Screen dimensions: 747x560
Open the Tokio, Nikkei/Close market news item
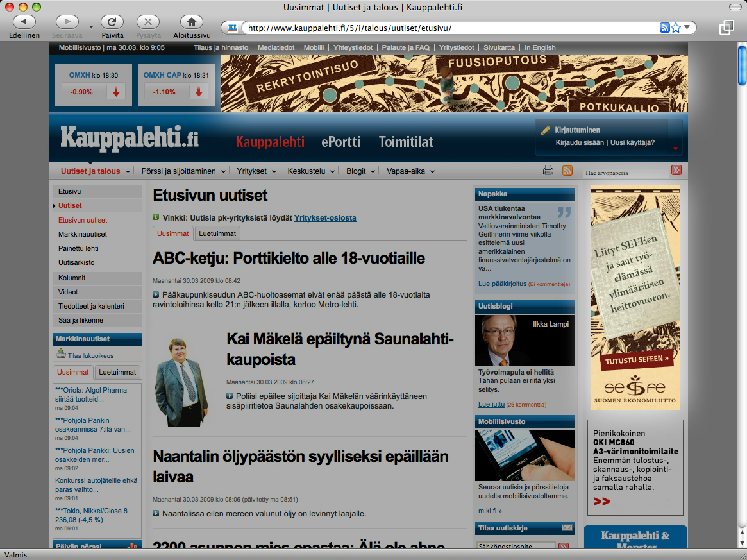pyautogui.click(x=92, y=515)
